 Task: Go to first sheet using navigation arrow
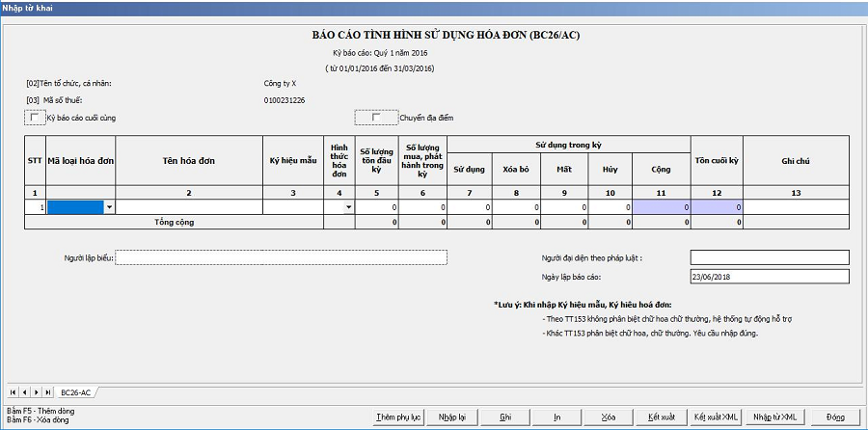point(13,392)
